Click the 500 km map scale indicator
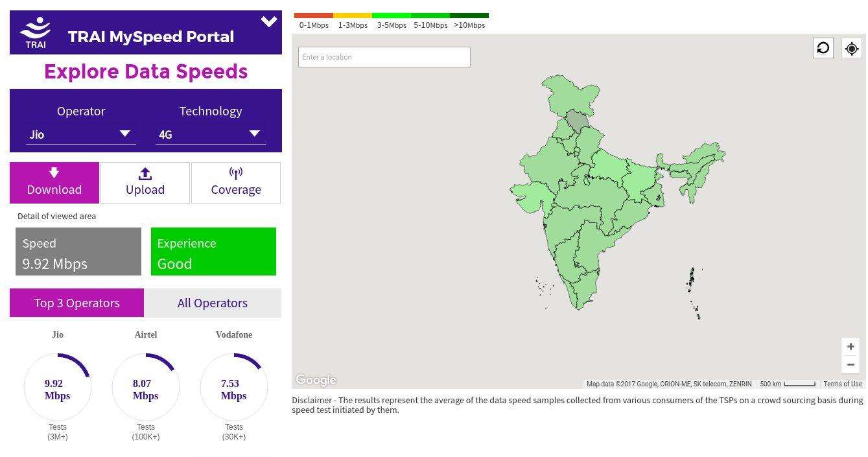The image size is (868, 457). 788,384
